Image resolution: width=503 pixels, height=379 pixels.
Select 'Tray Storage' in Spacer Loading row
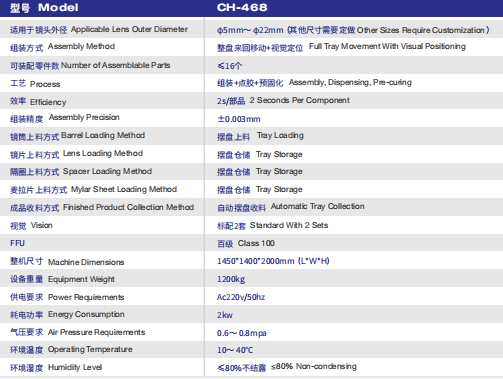[279, 171]
